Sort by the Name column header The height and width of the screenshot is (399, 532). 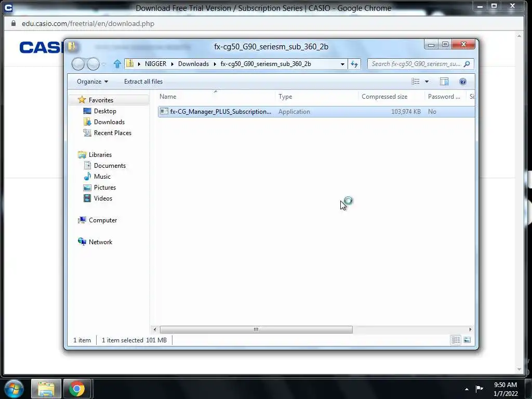pyautogui.click(x=216, y=96)
